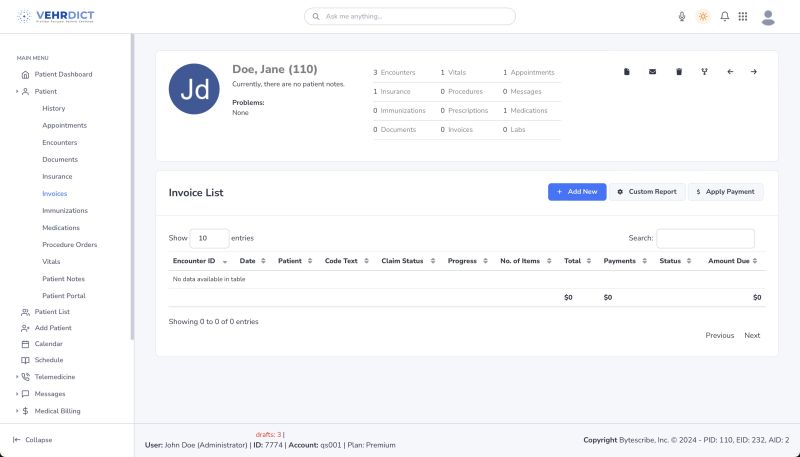Open History in the Patient menu
This screenshot has width=800, height=457.
point(54,108)
